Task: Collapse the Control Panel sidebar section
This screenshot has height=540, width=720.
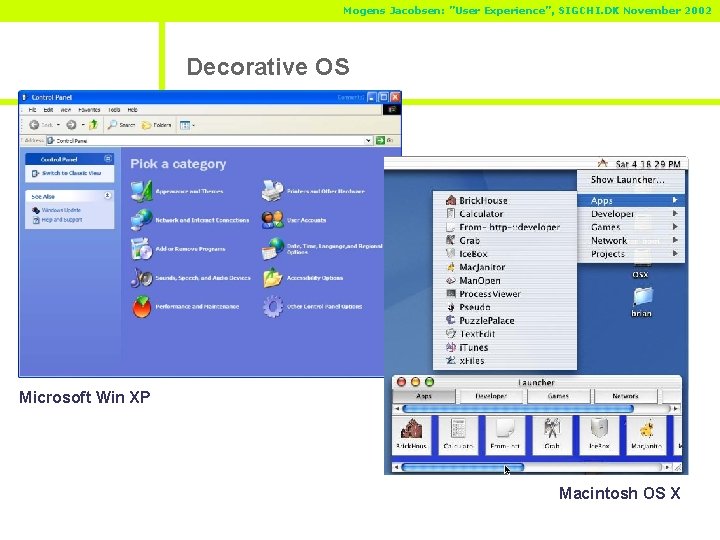Action: 108,158
